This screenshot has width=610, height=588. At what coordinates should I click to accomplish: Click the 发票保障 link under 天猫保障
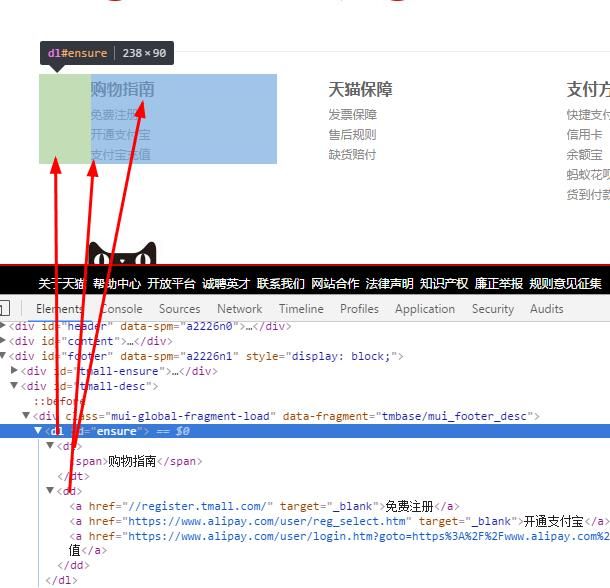pos(352,115)
